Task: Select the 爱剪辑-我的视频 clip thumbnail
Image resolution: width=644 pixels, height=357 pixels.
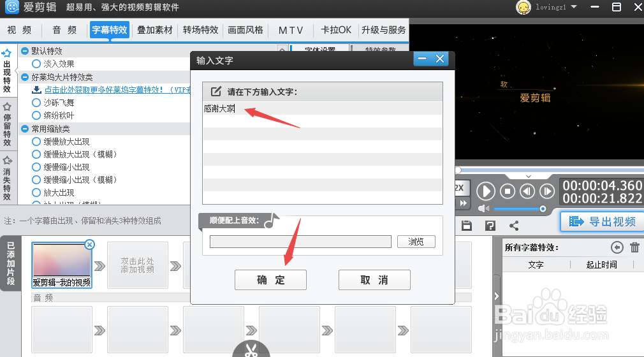Action: pyautogui.click(x=62, y=265)
